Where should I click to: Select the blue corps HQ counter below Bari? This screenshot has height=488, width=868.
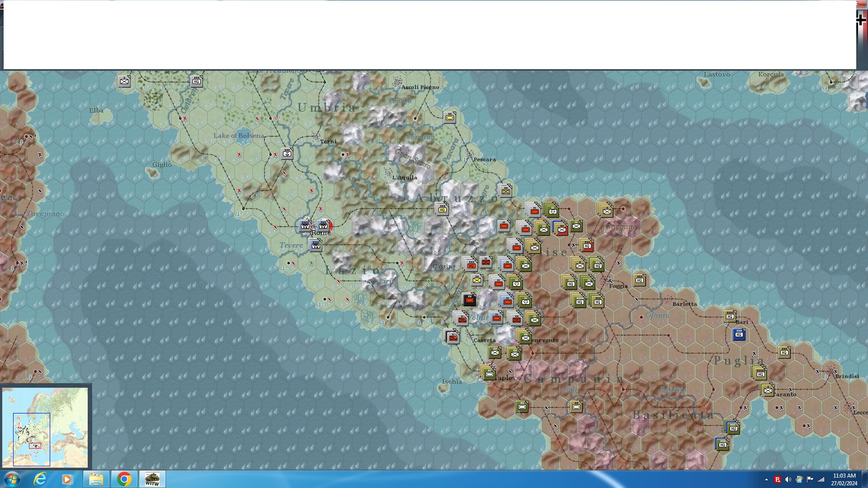click(x=739, y=335)
